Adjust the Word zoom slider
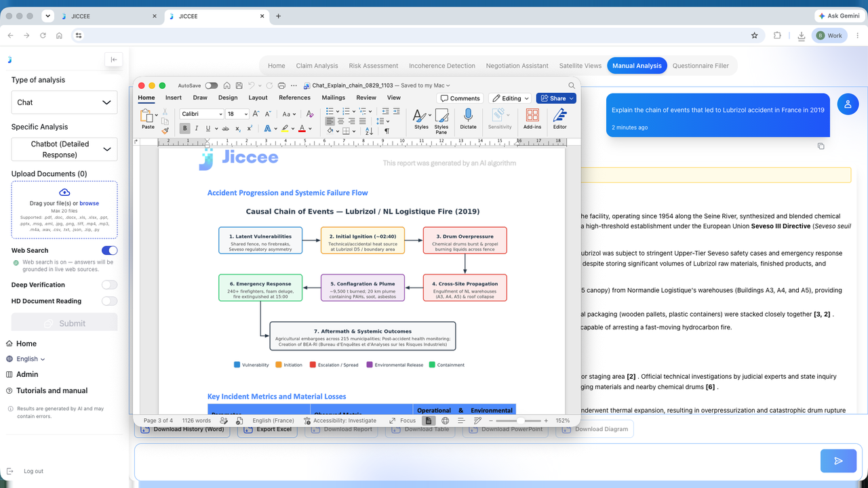This screenshot has height=488, width=868. coord(521,421)
